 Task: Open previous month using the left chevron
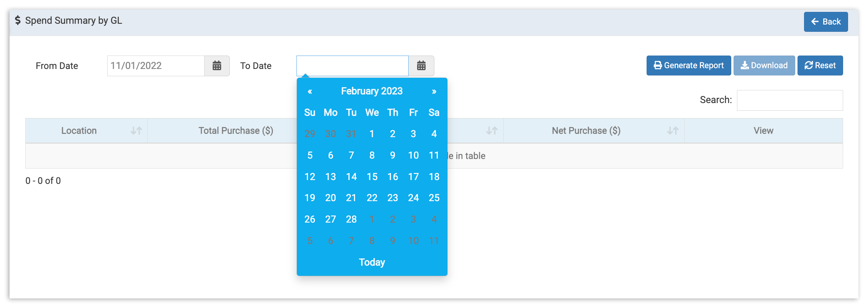coord(310,91)
